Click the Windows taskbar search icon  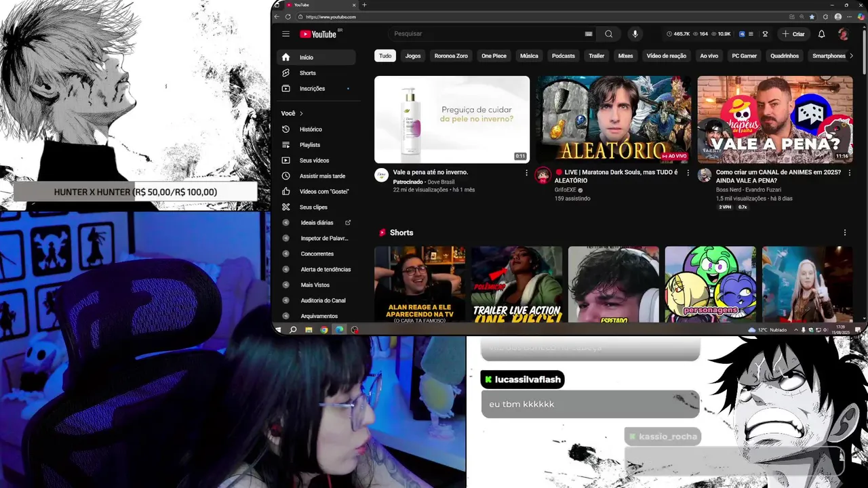293,330
